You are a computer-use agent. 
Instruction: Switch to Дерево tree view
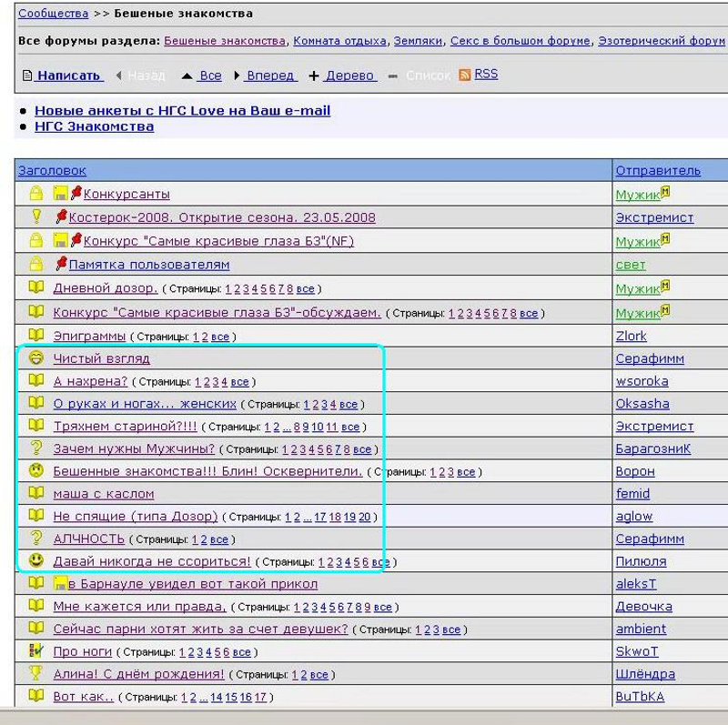349,76
